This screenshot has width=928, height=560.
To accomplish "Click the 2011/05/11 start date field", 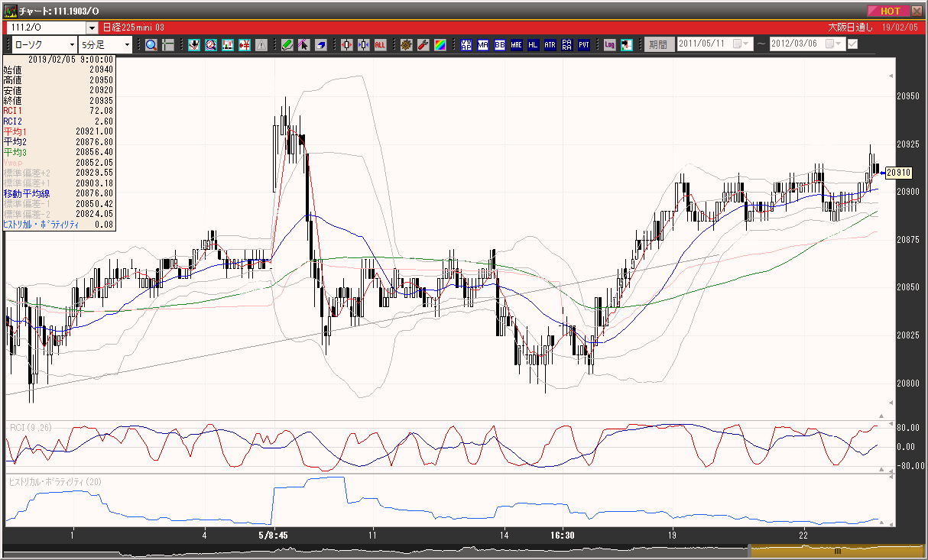I will point(715,44).
